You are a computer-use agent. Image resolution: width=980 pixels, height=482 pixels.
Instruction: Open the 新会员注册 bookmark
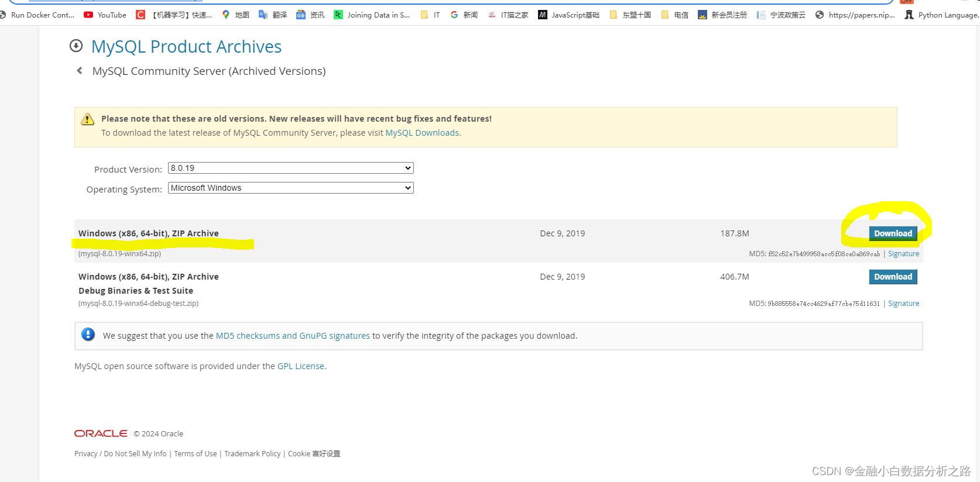tap(722, 15)
